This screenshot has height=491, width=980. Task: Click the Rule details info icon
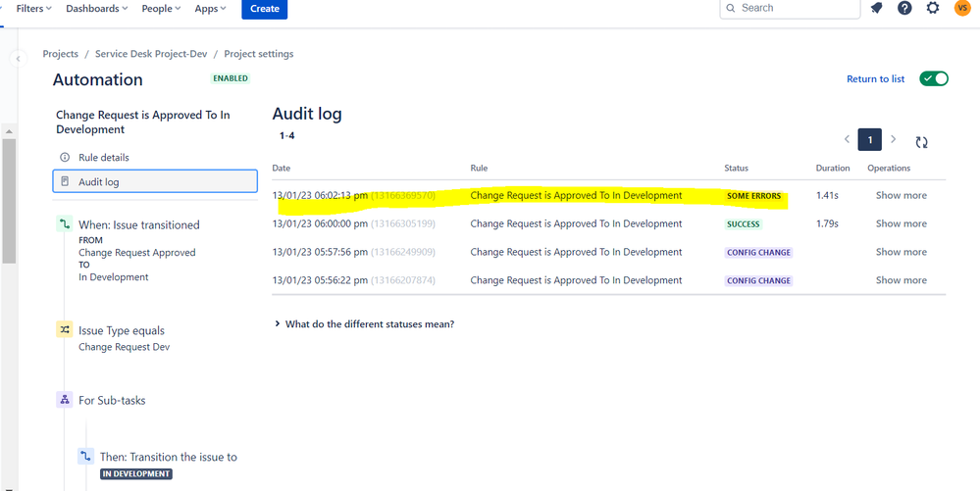(65, 158)
